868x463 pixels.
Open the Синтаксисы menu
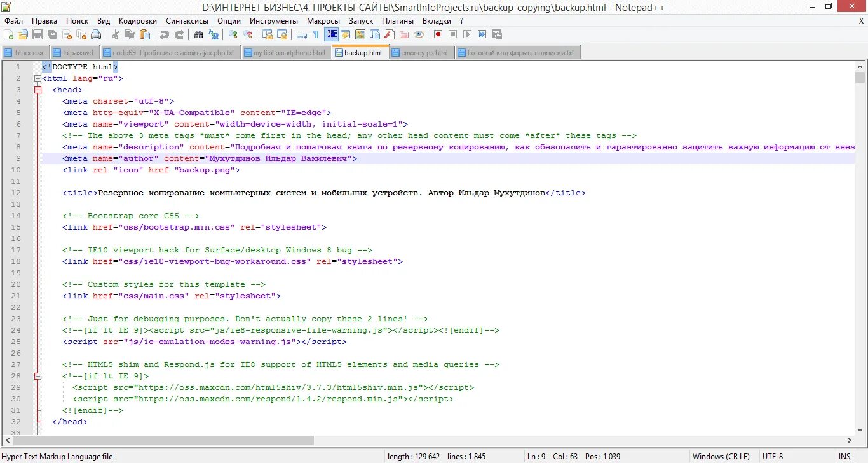point(187,20)
